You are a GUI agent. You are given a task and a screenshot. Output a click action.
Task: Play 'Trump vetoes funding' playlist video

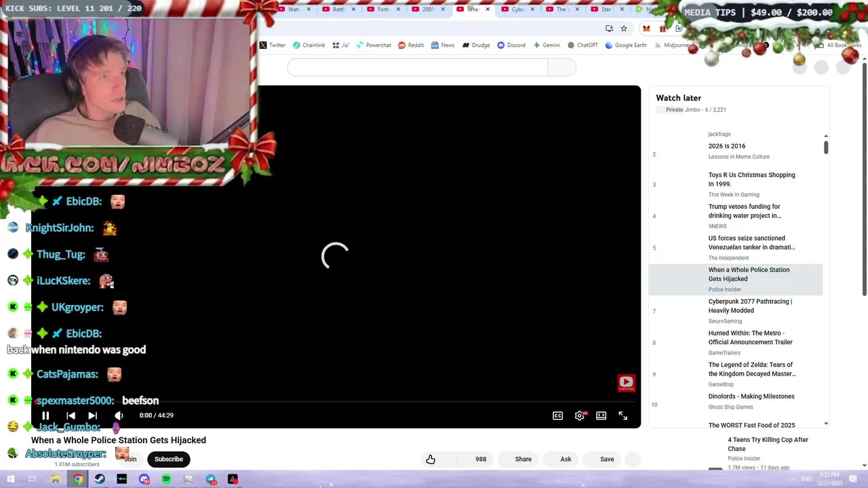coord(745,211)
